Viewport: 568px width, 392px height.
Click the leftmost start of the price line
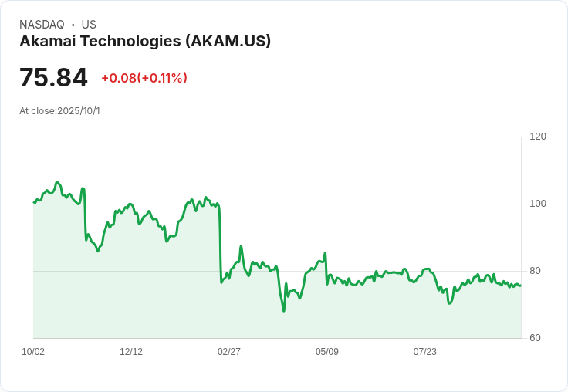(34, 202)
